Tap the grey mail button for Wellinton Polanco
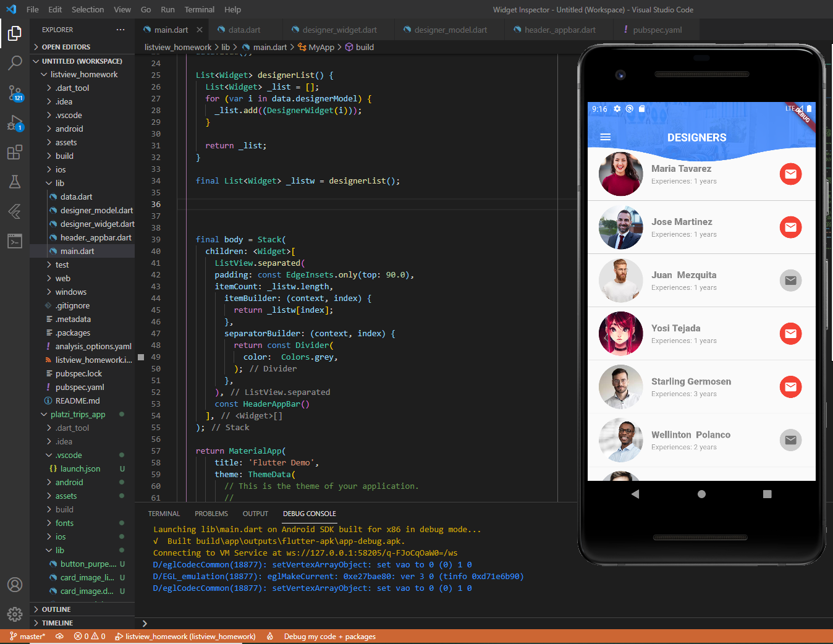The height and width of the screenshot is (644, 833). coord(790,440)
